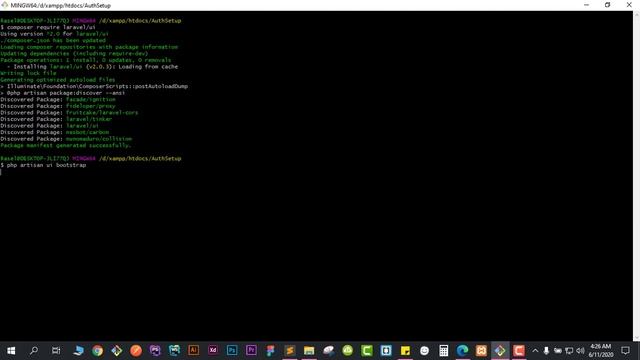Click the microphone tray icon
Viewport: 640px width, 360px height.
(546, 351)
